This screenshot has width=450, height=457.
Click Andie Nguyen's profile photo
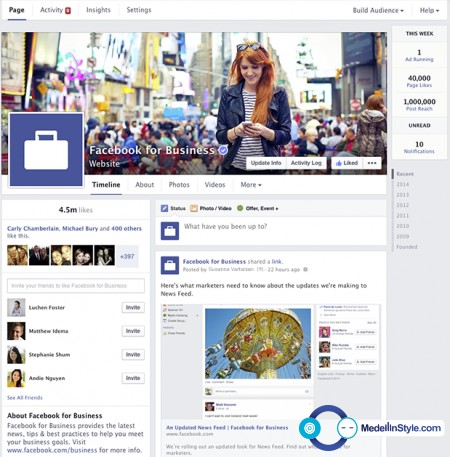coord(16,378)
